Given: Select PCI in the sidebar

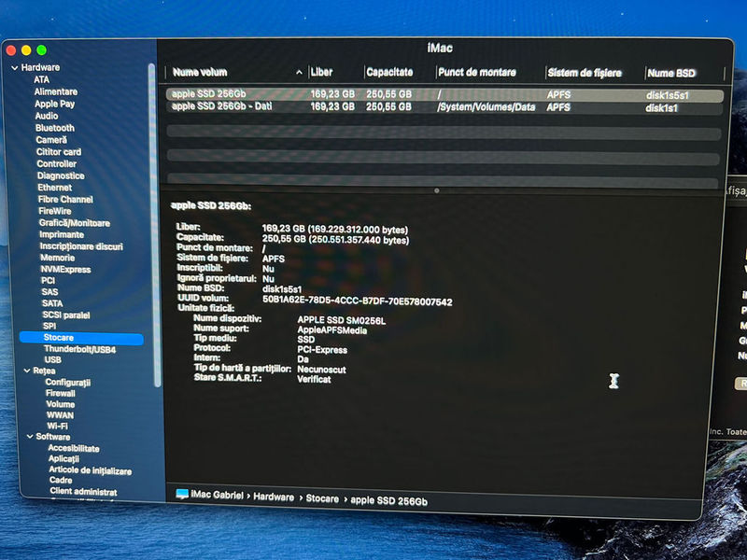Looking at the screenshot, I should [x=48, y=281].
